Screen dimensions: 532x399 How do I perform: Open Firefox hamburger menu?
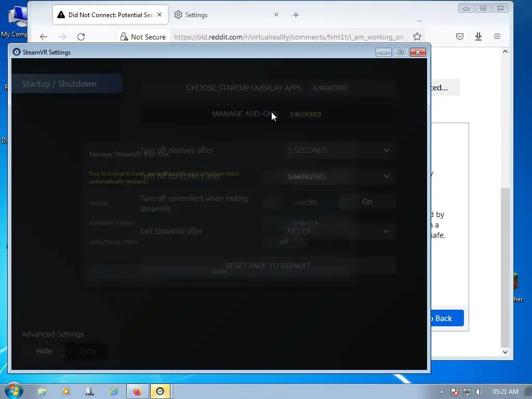(497, 36)
